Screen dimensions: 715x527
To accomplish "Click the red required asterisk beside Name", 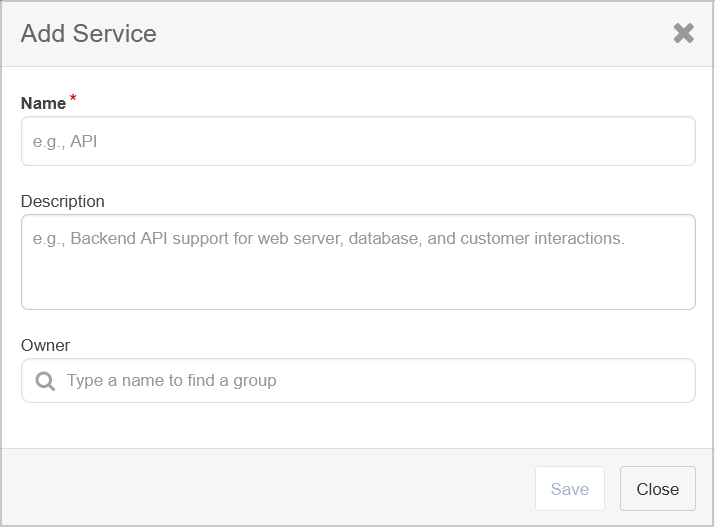I will [x=73, y=98].
